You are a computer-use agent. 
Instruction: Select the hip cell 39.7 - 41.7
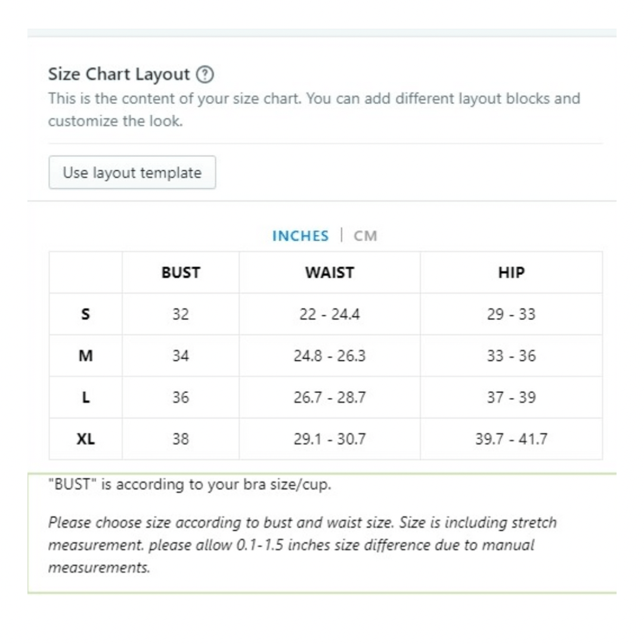(x=511, y=439)
